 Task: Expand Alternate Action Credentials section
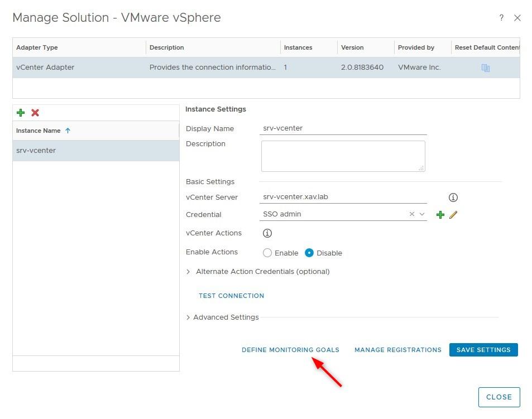(x=188, y=272)
